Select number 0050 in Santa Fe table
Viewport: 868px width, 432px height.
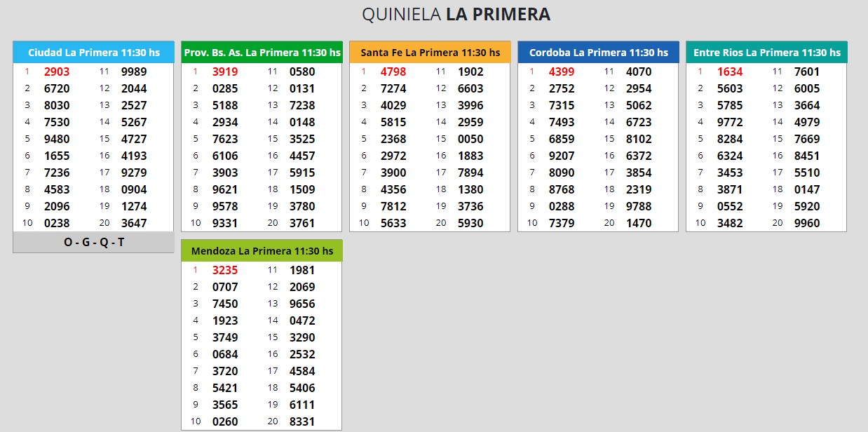(x=470, y=139)
